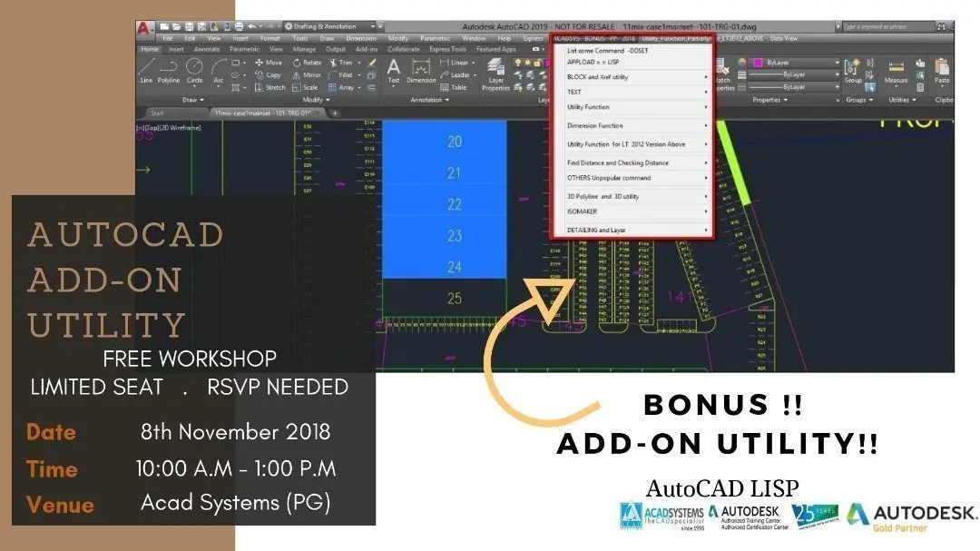
Task: Open 'DETAILING and Layer' submenu
Action: coord(632,230)
